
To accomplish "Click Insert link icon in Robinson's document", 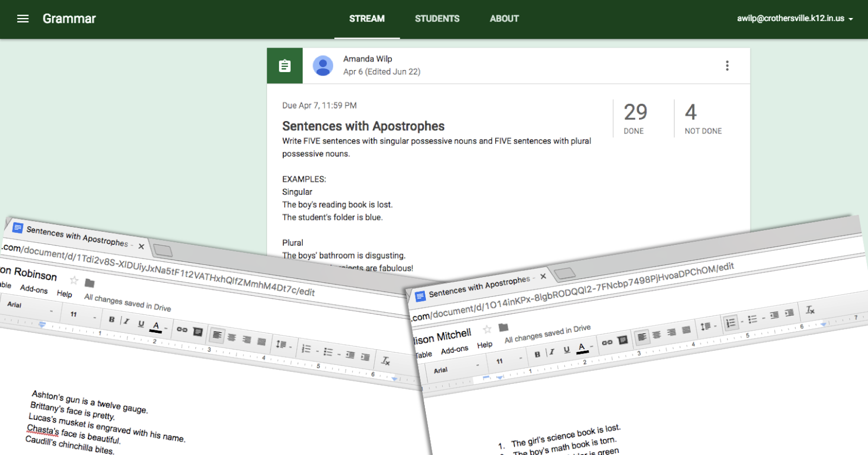I will 182,330.
